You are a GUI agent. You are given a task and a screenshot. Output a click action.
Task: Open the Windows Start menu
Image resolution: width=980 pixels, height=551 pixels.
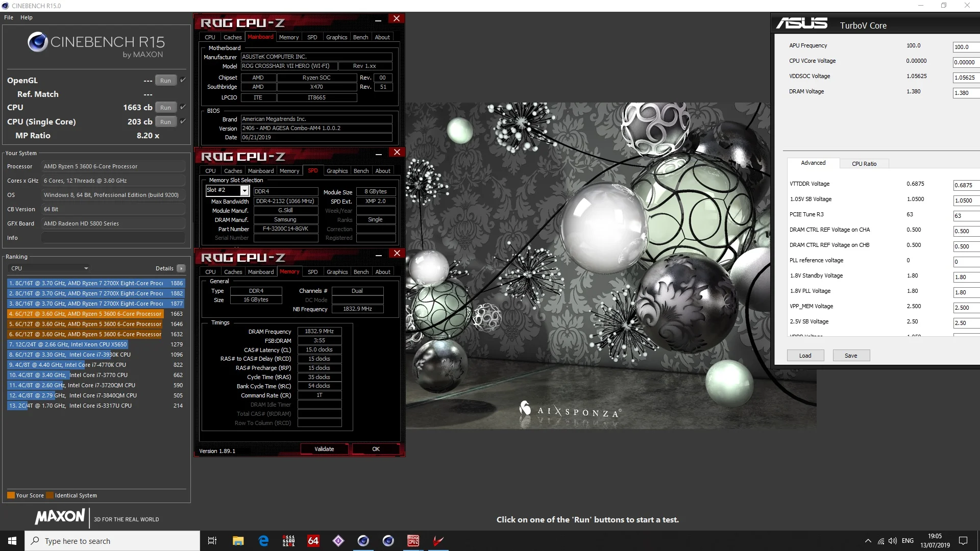12,541
